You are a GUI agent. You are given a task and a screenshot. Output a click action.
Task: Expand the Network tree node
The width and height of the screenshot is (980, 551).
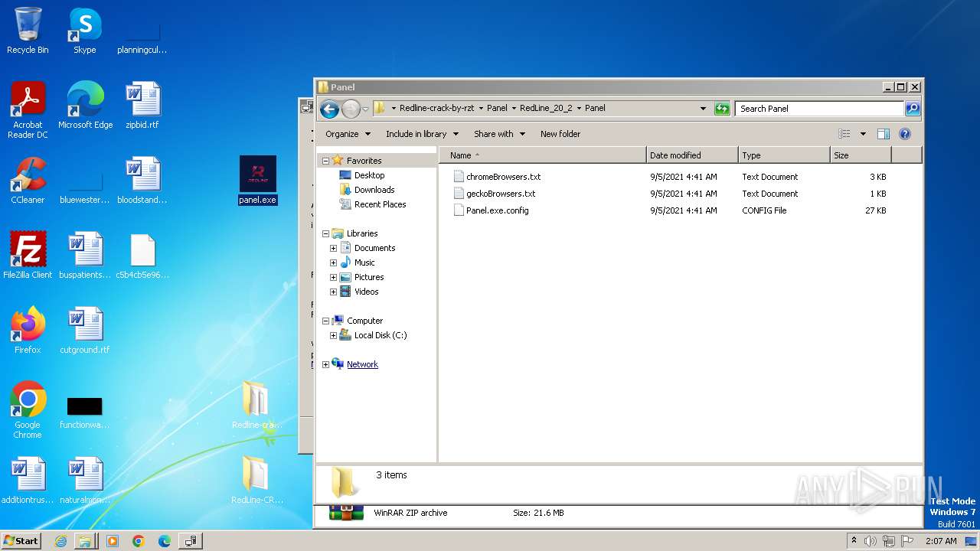325,364
